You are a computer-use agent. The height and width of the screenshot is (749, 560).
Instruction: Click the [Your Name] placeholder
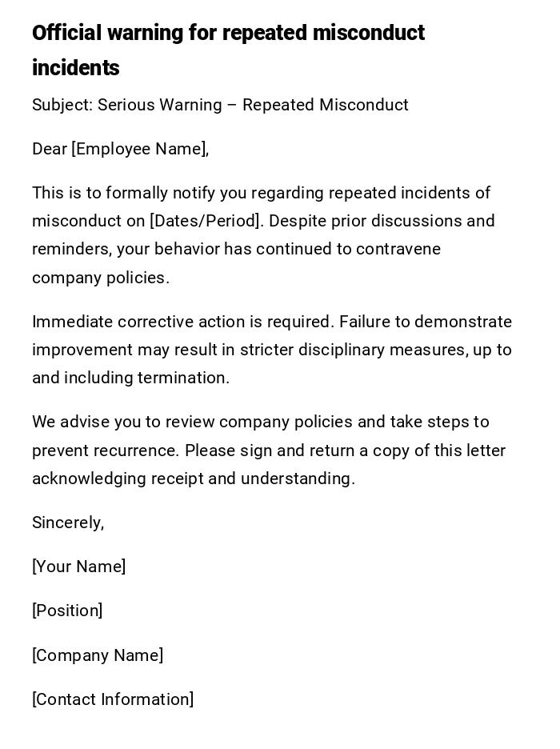[x=78, y=567]
